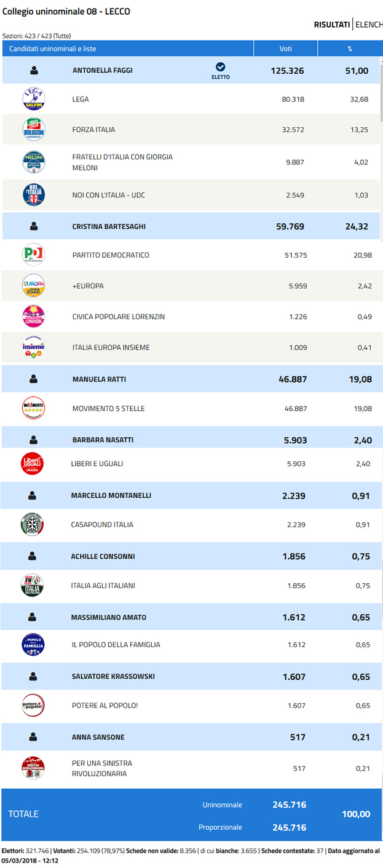
Task: Click the Fratelli d'Italia Meloni logo
Action: pos(33,162)
